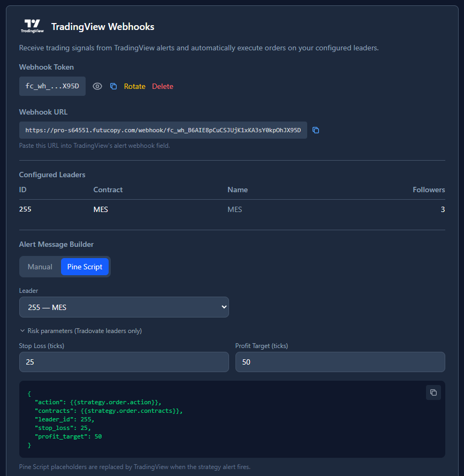Click the eye icon beside the token field

coord(97,86)
